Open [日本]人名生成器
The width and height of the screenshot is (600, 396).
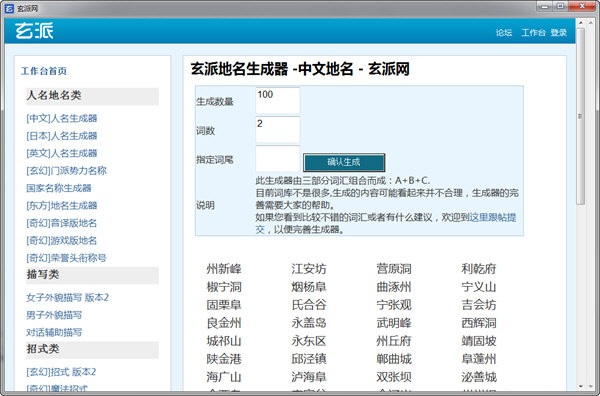point(62,136)
